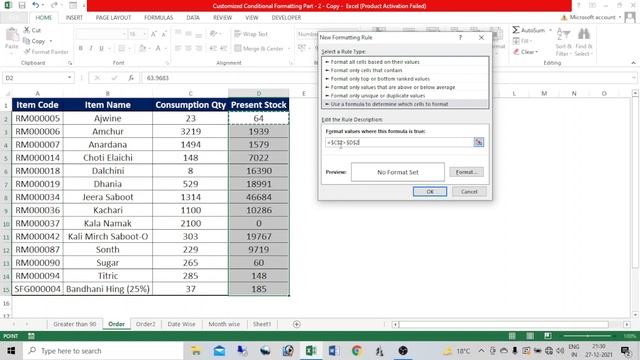Click the Increase Font Size icon

tap(154, 34)
